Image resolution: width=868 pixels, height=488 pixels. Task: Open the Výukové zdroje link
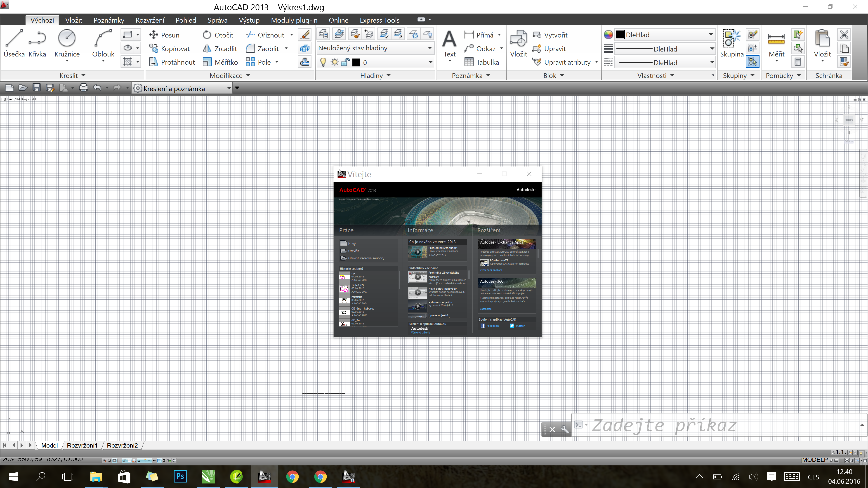(x=420, y=332)
